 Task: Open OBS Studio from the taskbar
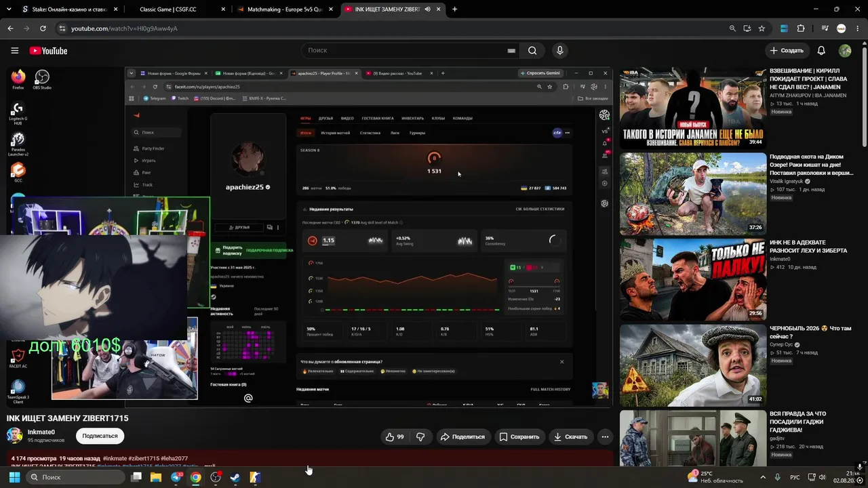tap(216, 477)
